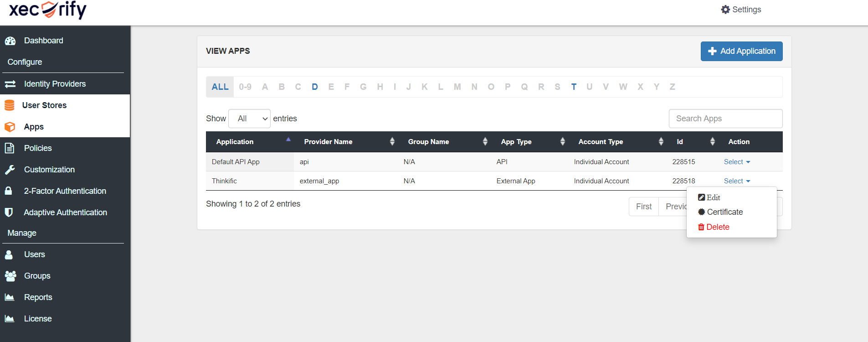
Task: Click the 'Showing 1 to 2 of 2 entries' text
Action: [253, 204]
